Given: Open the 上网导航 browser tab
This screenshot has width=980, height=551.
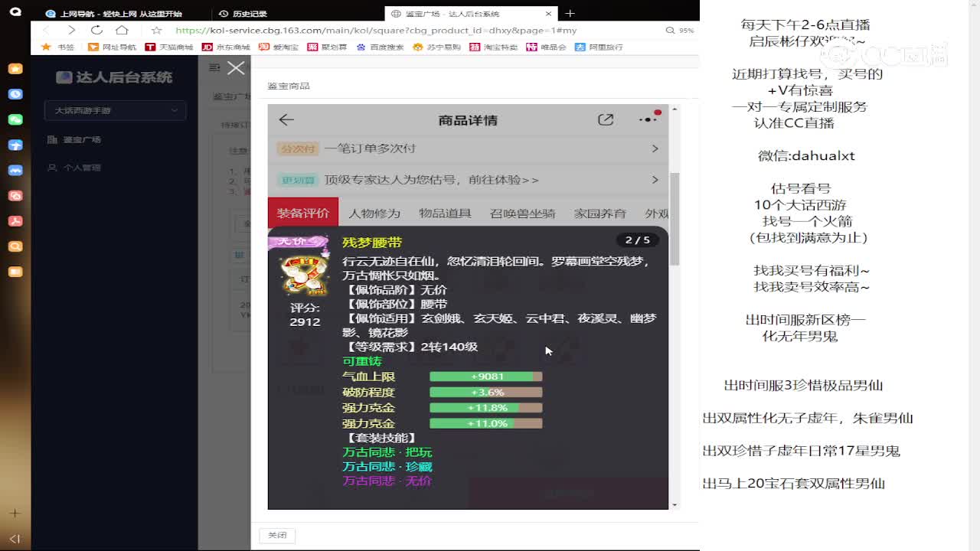Looking at the screenshot, I should (120, 14).
